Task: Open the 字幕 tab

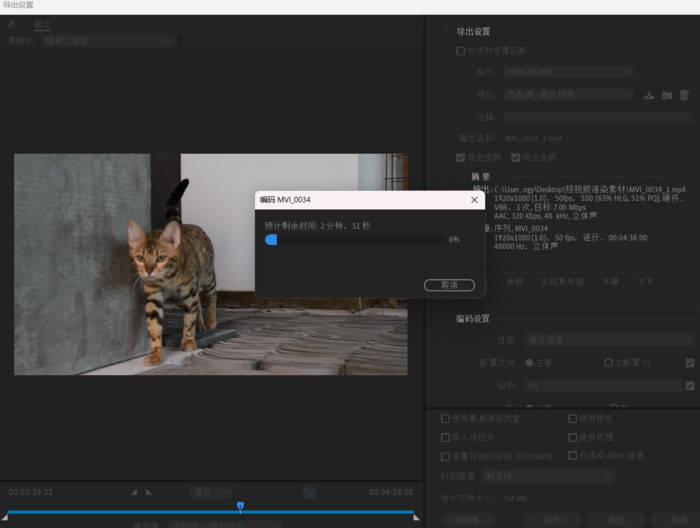Action: click(610, 282)
